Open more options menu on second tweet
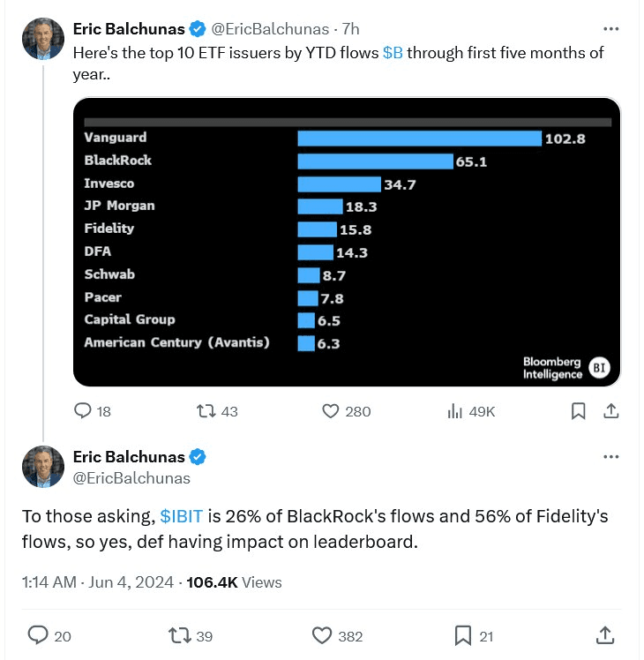 pyautogui.click(x=610, y=457)
